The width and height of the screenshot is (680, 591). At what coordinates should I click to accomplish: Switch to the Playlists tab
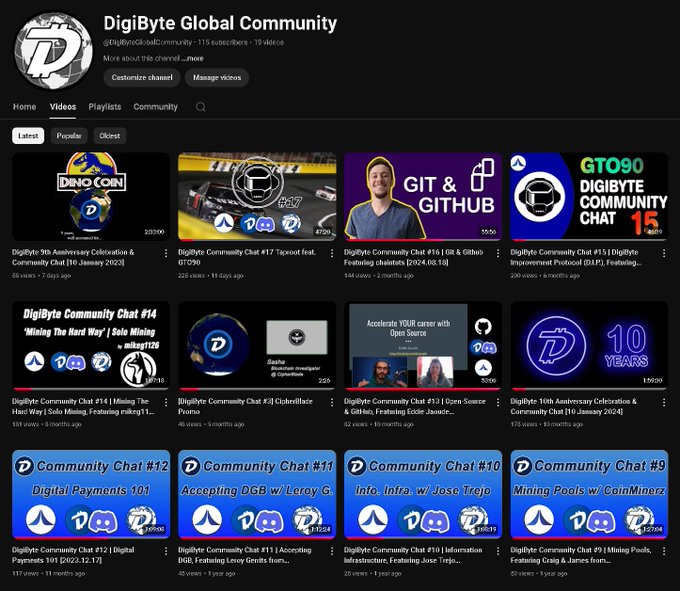tap(105, 107)
